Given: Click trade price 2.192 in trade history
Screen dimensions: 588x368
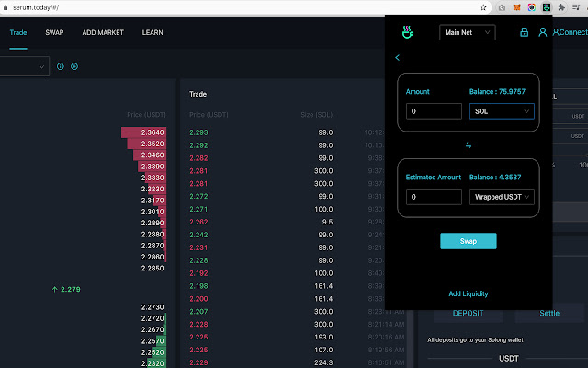Looking at the screenshot, I should pos(198,273).
